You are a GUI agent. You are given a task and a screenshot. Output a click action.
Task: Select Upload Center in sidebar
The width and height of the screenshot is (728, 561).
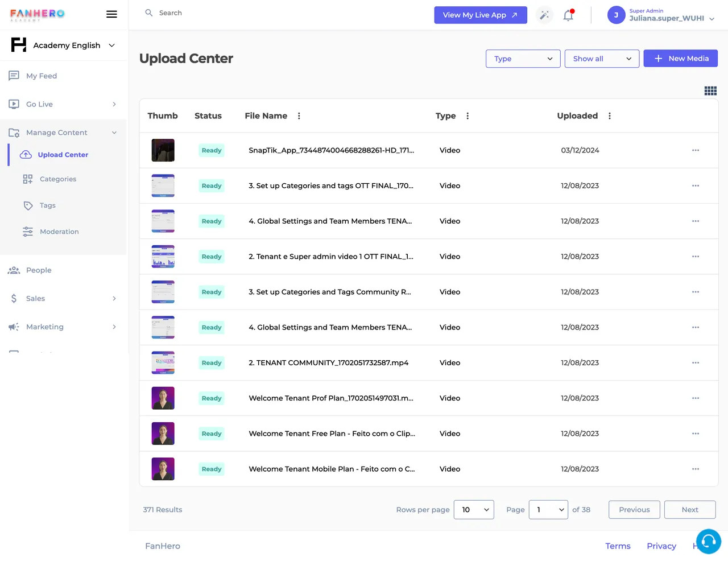point(63,155)
